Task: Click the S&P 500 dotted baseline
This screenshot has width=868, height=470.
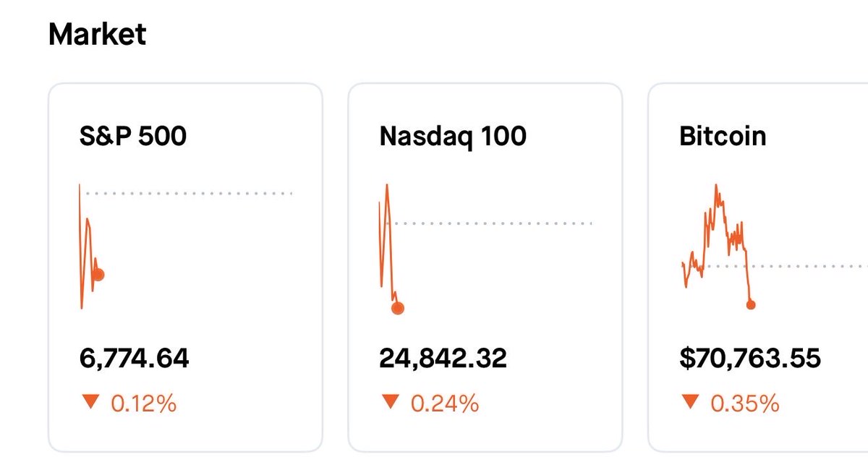Action: (188, 194)
